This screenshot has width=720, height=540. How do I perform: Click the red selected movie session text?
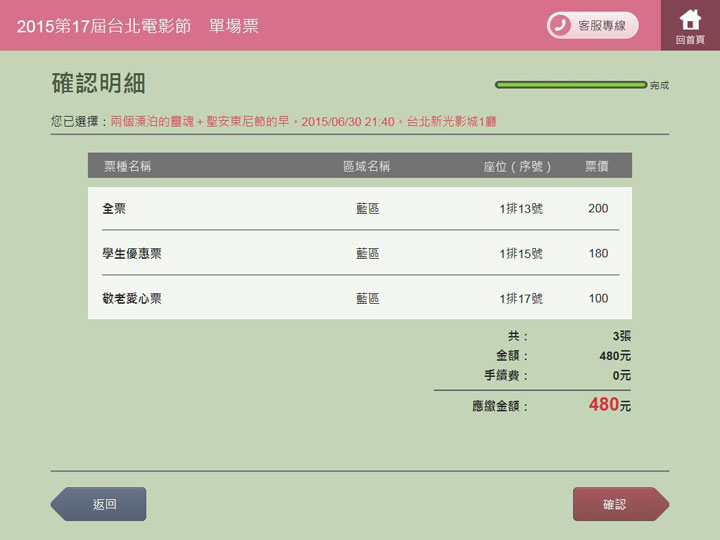click(x=303, y=121)
